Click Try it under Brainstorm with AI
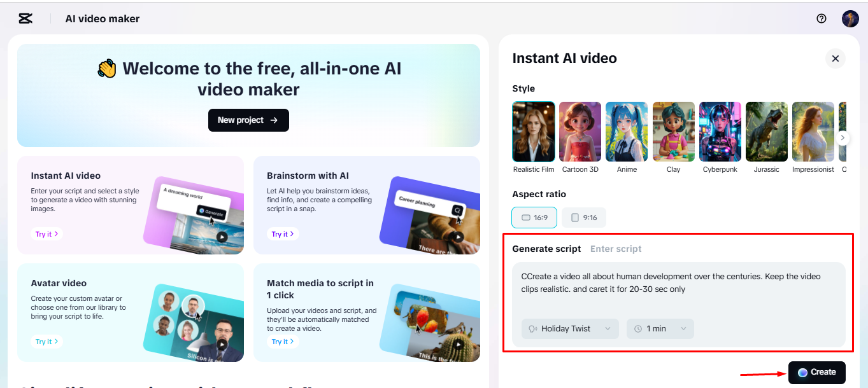Viewport: 868px width, 388px height. point(283,234)
